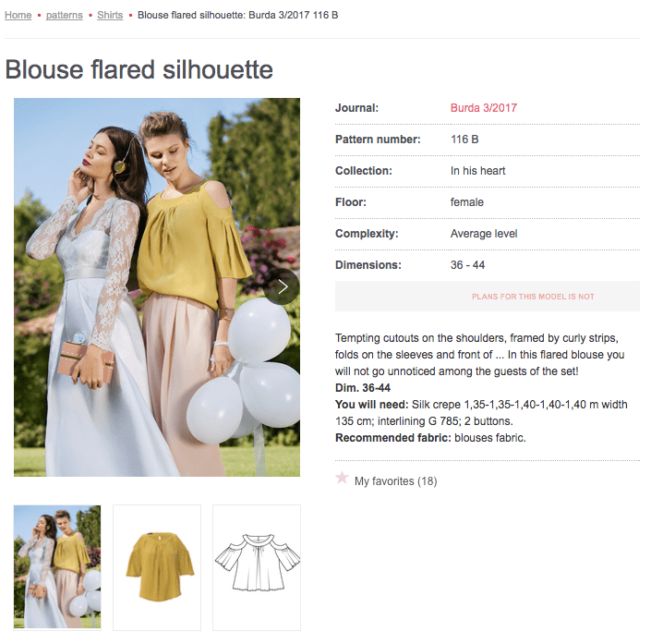Click the 'Tempting cutouts' description paragraph

480,355
